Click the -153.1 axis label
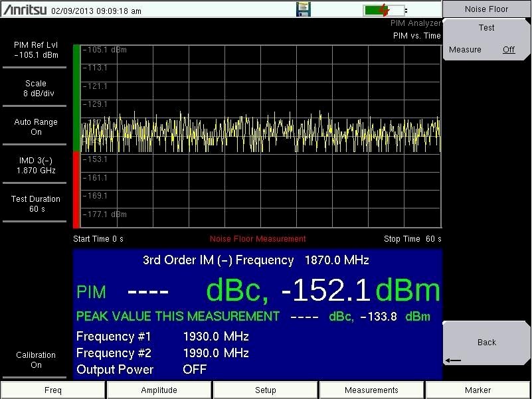The width and height of the screenshot is (532, 399). coord(96,159)
